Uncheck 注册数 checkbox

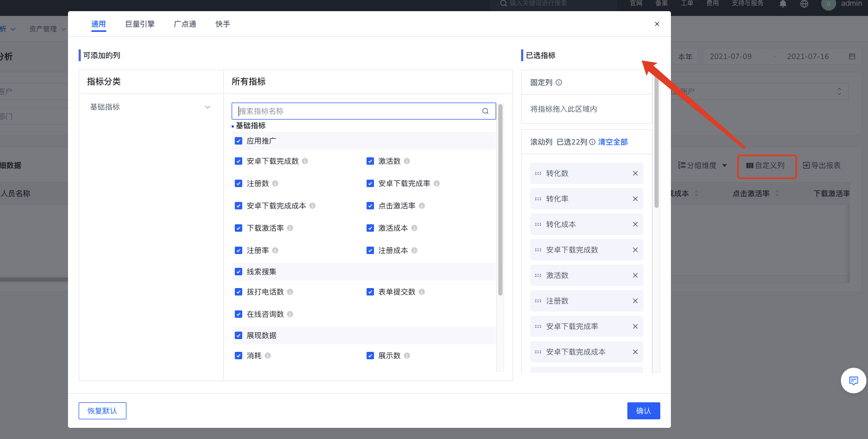click(x=239, y=183)
